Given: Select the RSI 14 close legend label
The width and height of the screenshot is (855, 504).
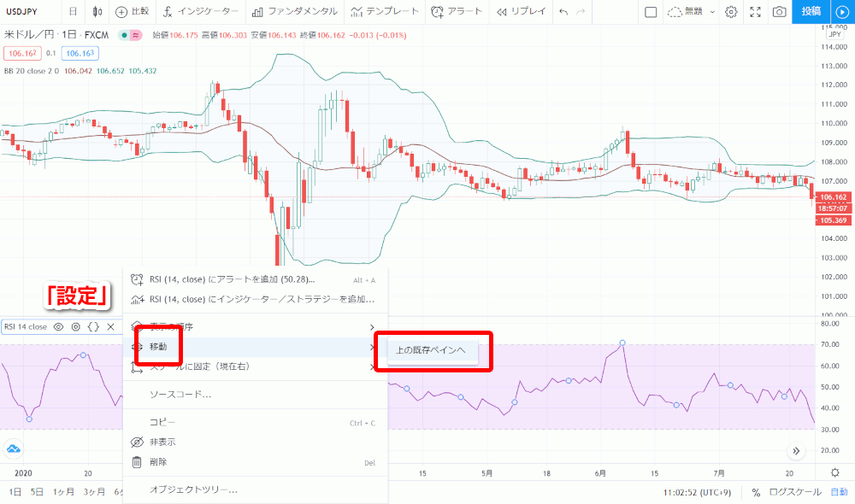Looking at the screenshot, I should 26,327.
